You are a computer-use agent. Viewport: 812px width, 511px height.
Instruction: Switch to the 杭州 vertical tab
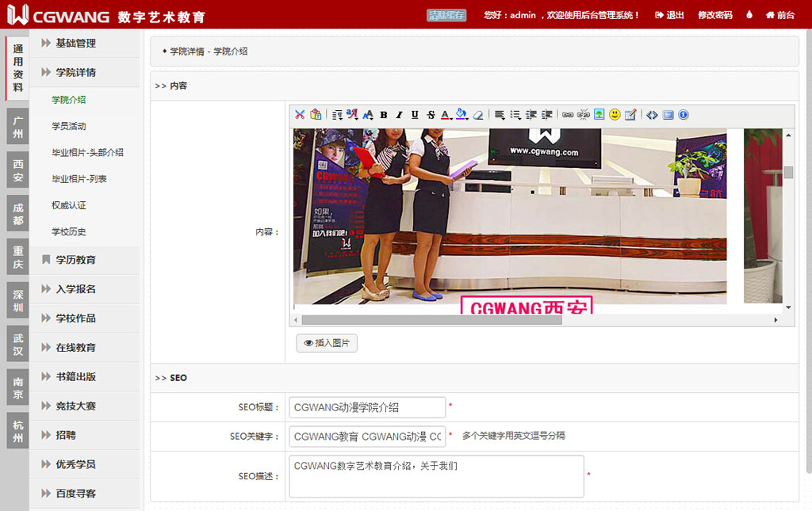[x=17, y=431]
